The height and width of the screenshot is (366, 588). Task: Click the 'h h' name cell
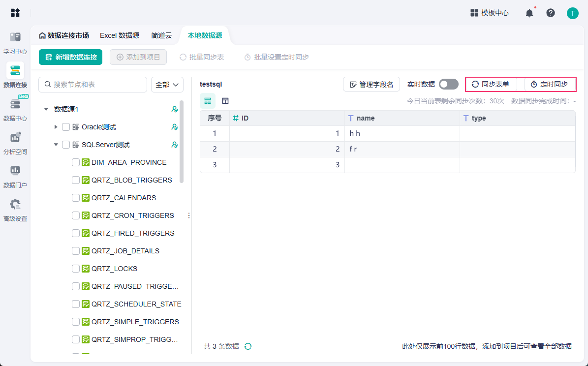402,133
